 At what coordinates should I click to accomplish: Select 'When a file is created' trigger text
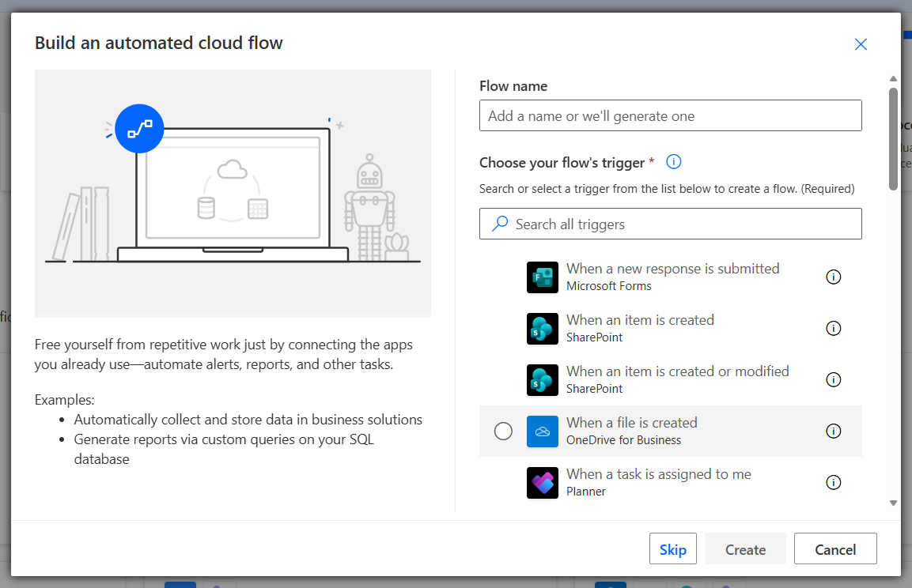tap(632, 423)
